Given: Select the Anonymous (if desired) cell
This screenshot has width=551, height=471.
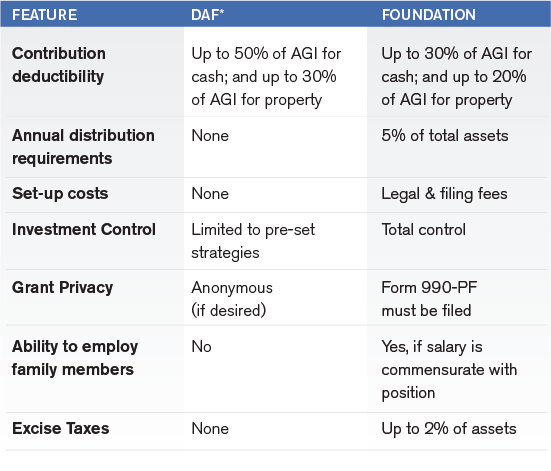Looking at the screenshot, I should coord(232,299).
